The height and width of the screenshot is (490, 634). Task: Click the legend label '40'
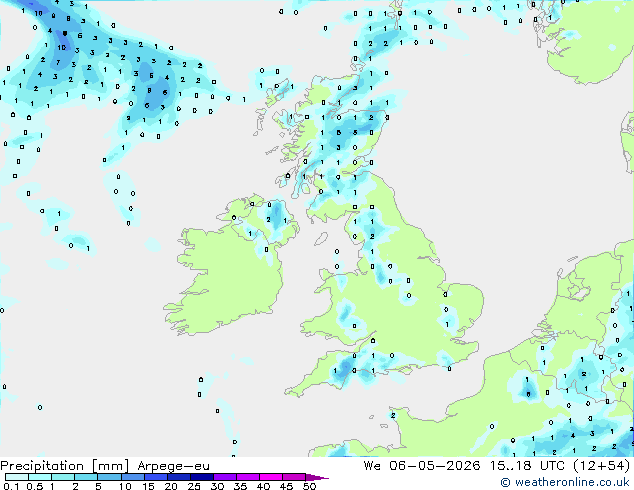click(x=263, y=486)
